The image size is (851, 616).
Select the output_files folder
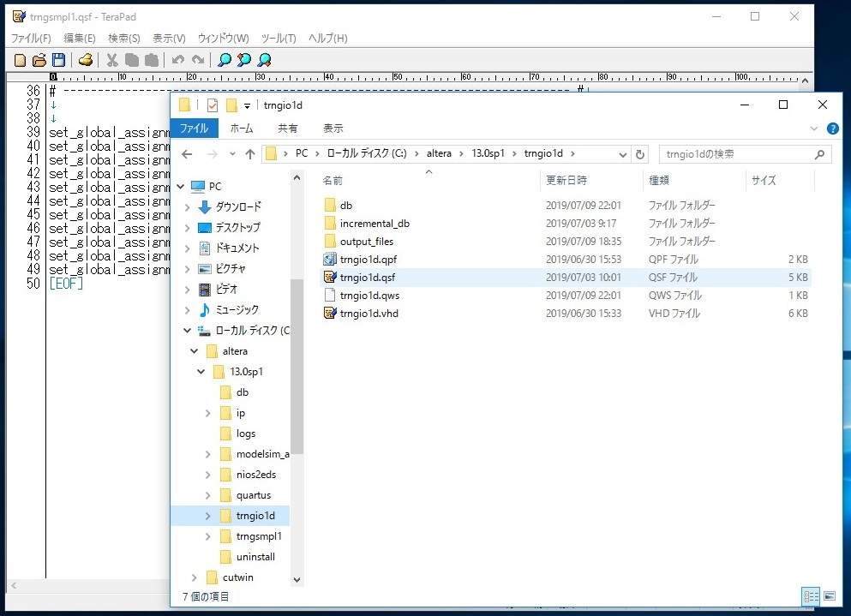[x=565, y=242]
